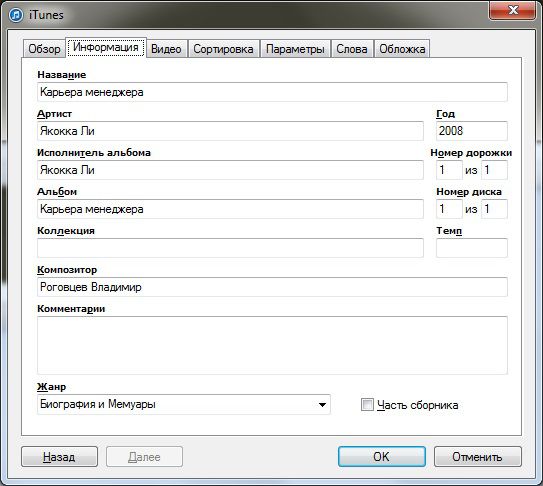Focus the Название text field
This screenshot has width=543, height=486.
coord(272,92)
